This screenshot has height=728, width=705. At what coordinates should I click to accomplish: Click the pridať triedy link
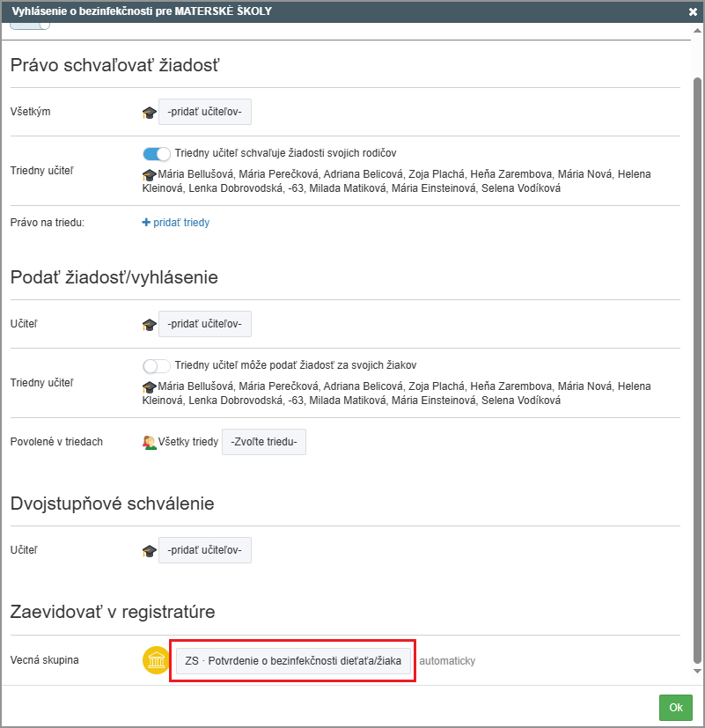coord(176,223)
